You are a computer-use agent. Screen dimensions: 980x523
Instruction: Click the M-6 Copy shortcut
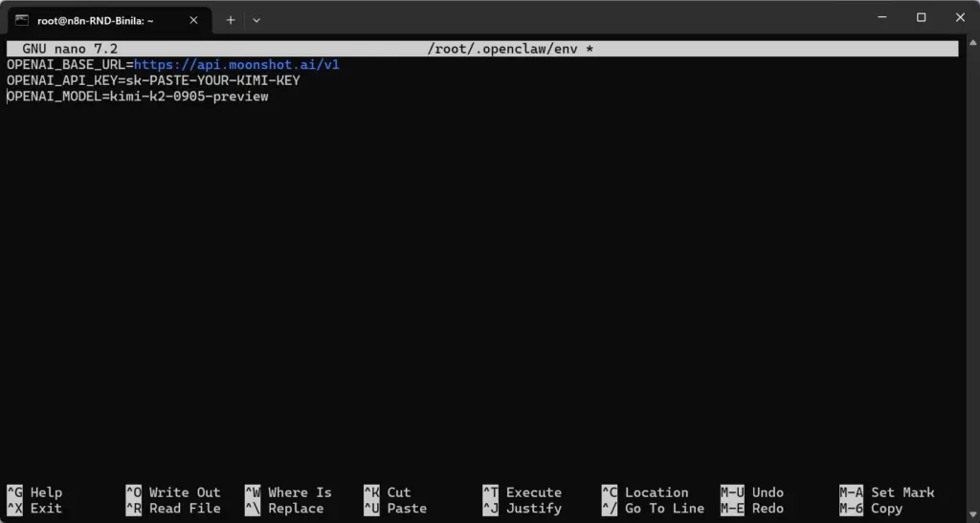coord(871,508)
